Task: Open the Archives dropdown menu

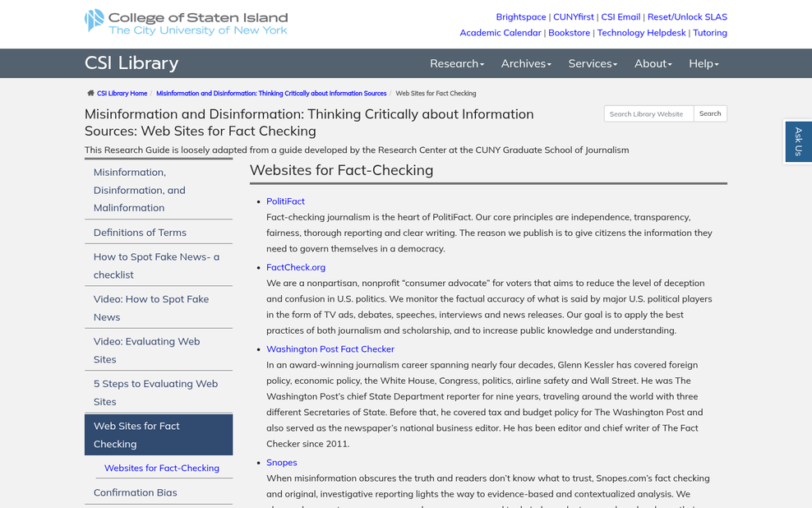Action: click(x=526, y=63)
